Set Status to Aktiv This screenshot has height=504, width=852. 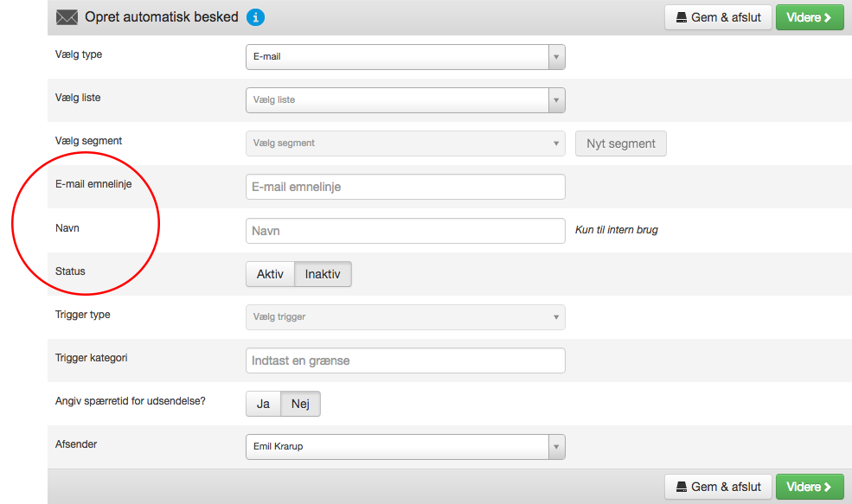(x=270, y=274)
